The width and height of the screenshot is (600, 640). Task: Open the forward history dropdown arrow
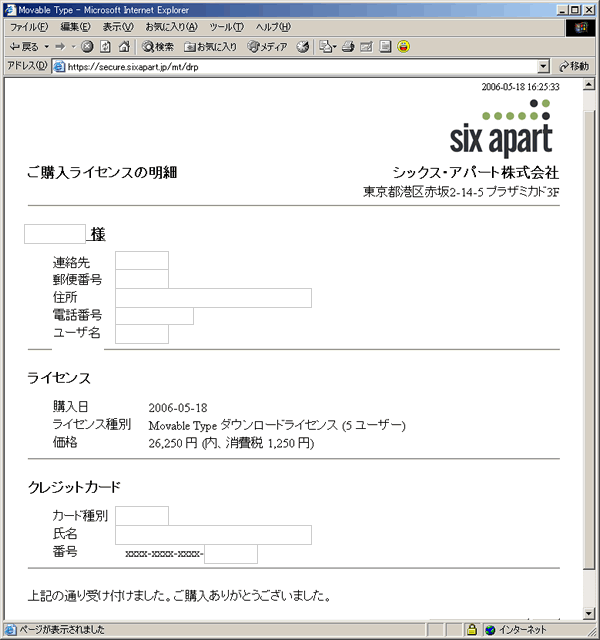point(73,47)
